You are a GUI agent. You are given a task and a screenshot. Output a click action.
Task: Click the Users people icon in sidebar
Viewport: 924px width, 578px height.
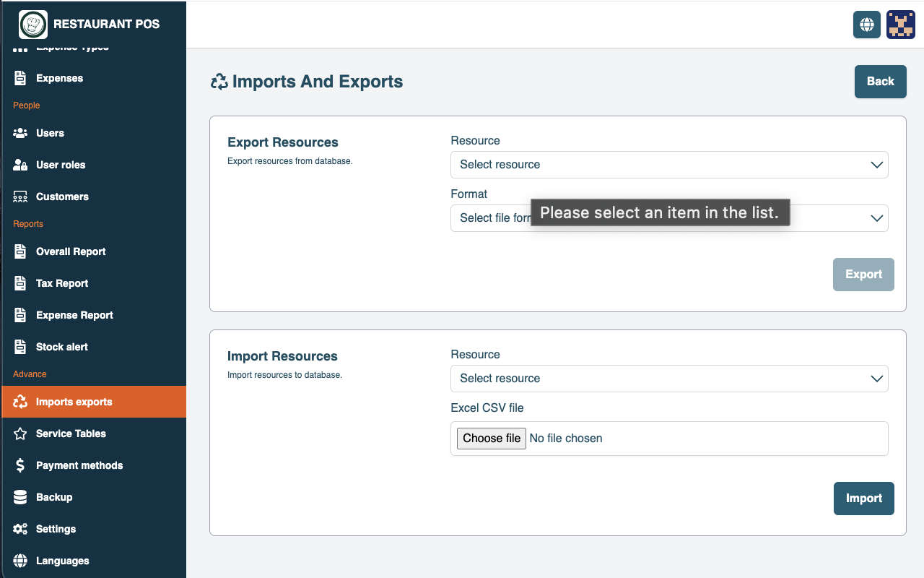pyautogui.click(x=20, y=133)
